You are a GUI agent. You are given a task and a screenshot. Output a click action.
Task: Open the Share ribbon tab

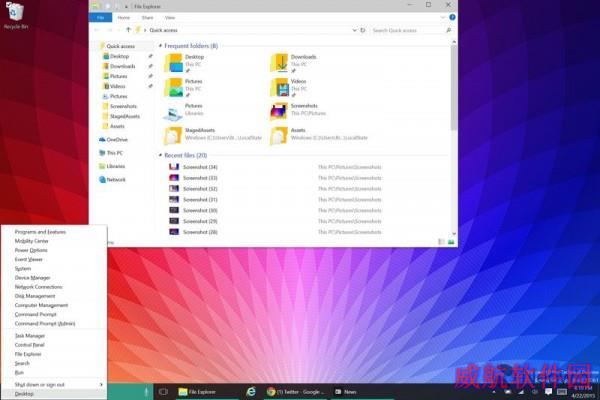tap(147, 18)
